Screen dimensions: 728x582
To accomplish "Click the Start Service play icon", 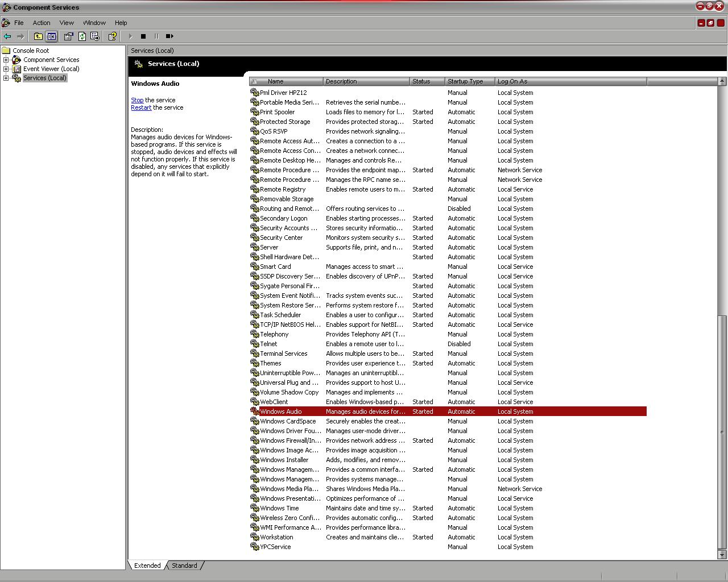I will (130, 36).
